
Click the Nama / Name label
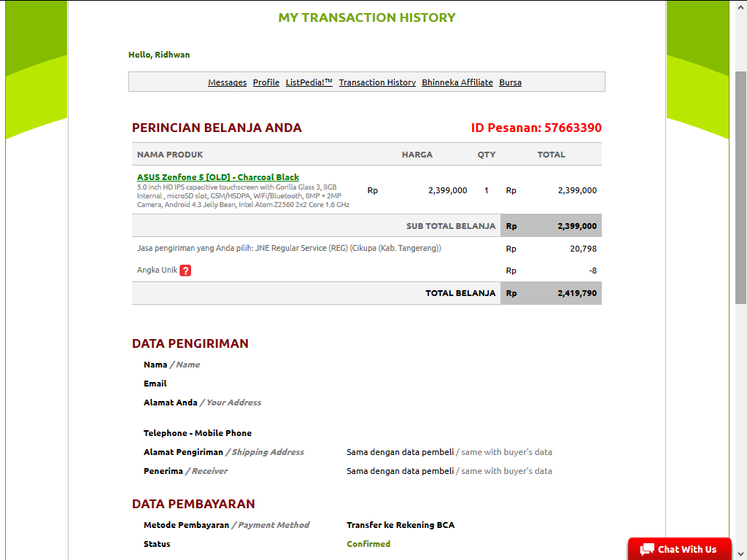click(x=171, y=365)
